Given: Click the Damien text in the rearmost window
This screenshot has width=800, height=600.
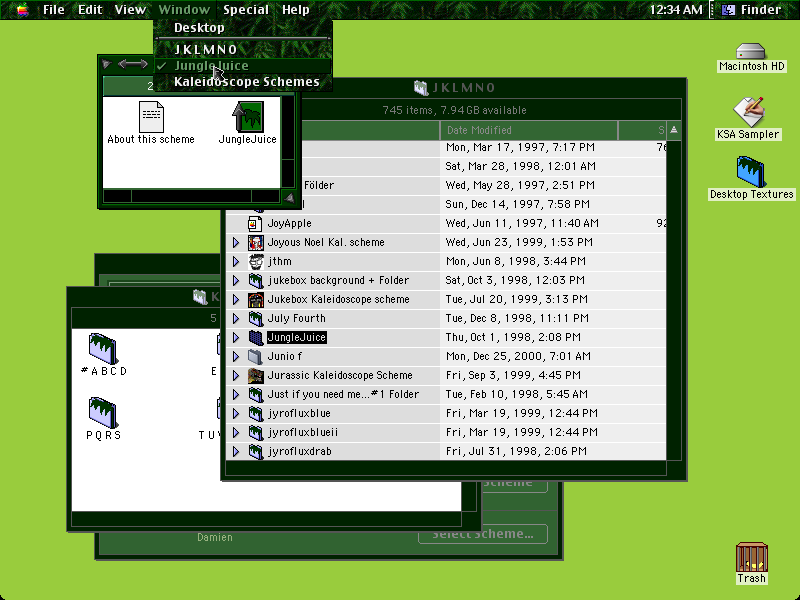Looking at the screenshot, I should (215, 537).
